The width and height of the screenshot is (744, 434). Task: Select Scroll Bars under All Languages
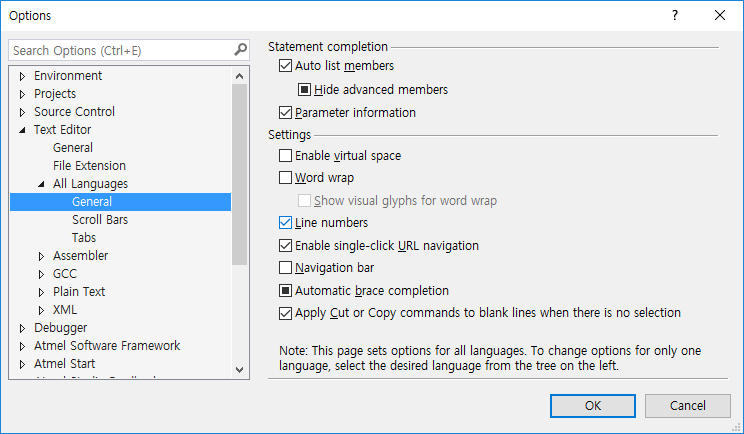[x=100, y=220]
